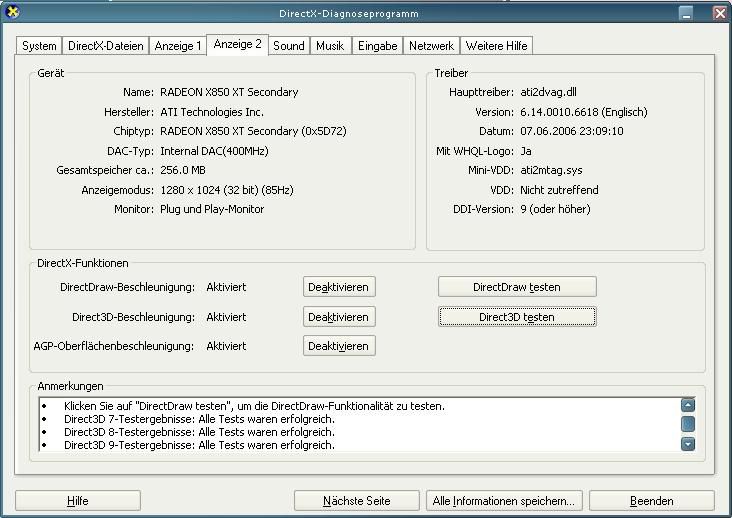Screen dimensions: 732x518
Task: Switch to the System tab
Action: [x=39, y=46]
